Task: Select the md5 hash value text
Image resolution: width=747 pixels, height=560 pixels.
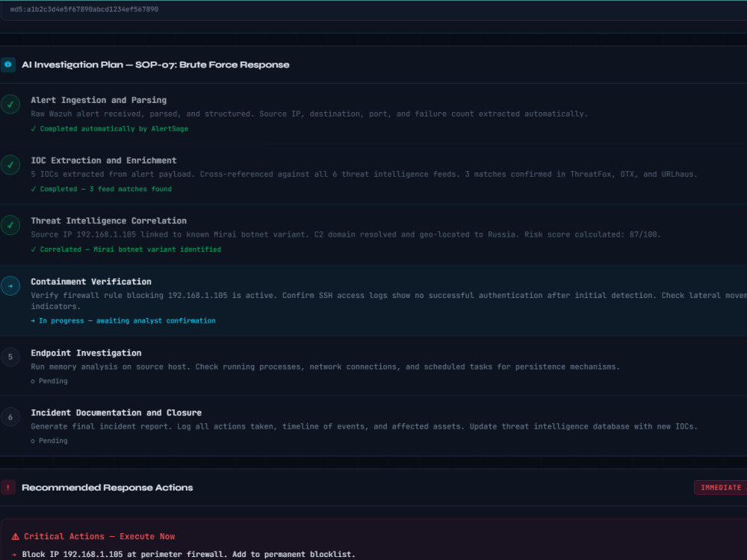Action: pos(84,9)
